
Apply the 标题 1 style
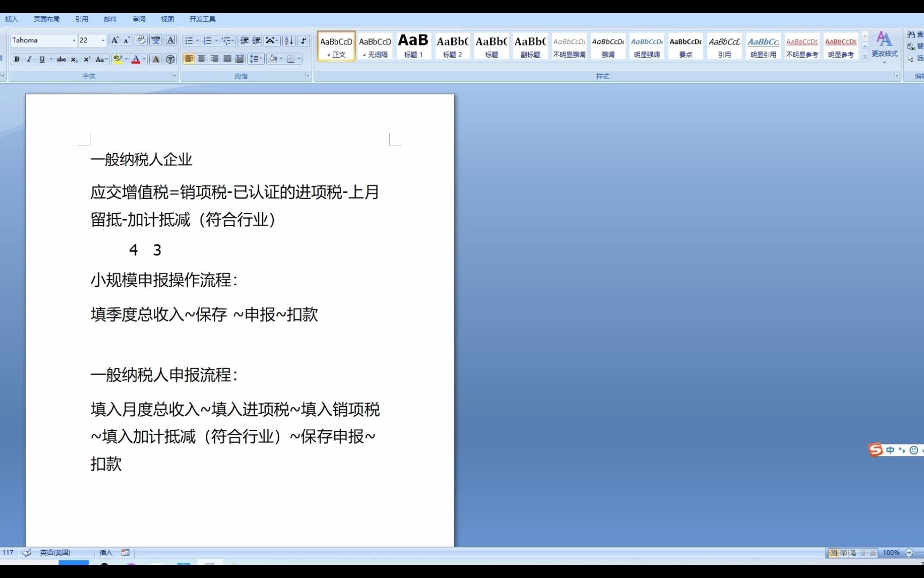pos(413,46)
